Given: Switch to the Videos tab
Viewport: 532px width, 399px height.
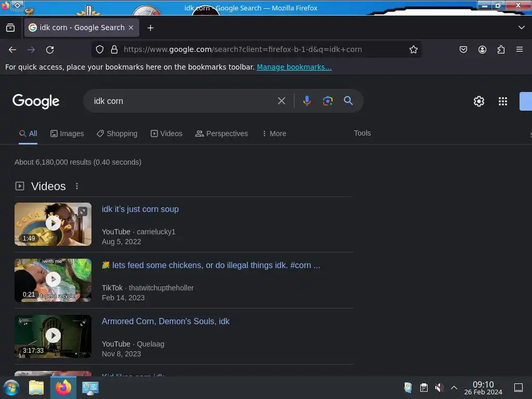Looking at the screenshot, I should pyautogui.click(x=167, y=134).
